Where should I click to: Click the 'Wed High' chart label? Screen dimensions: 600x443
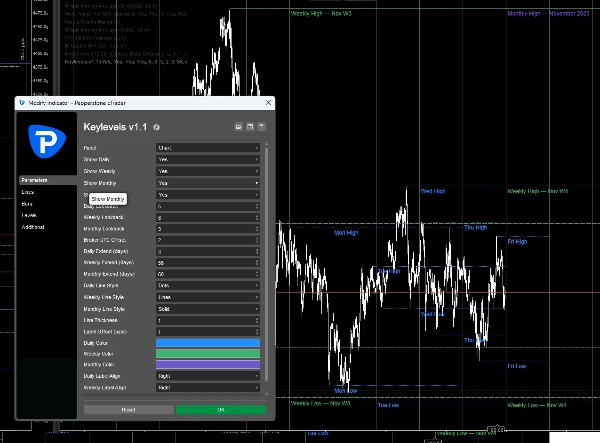pos(433,191)
